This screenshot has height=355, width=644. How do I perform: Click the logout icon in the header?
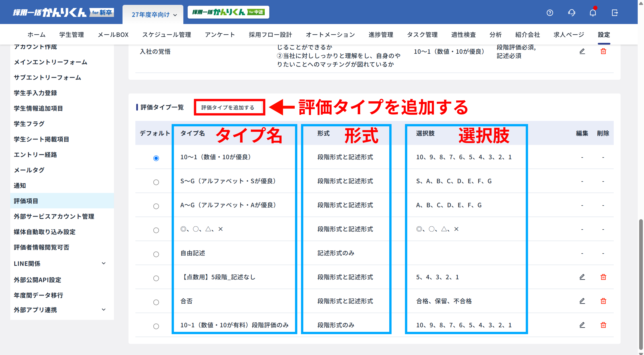615,13
